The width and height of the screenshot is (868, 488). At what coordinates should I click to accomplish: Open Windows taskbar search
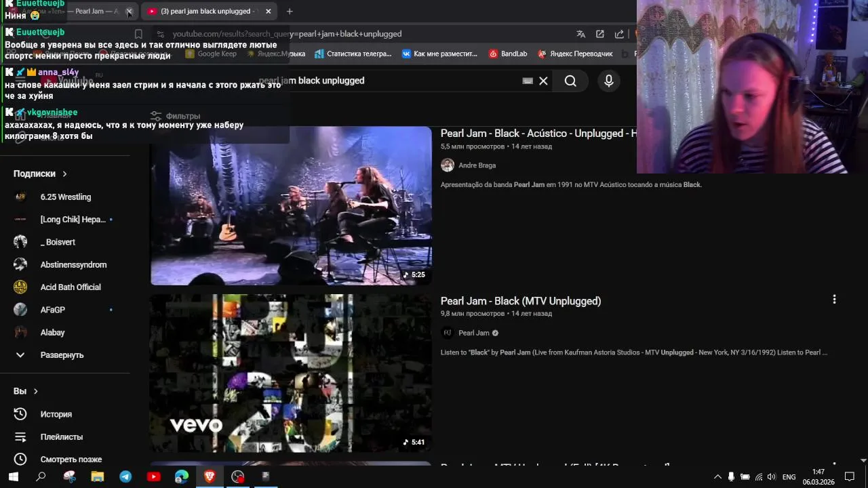click(41, 477)
